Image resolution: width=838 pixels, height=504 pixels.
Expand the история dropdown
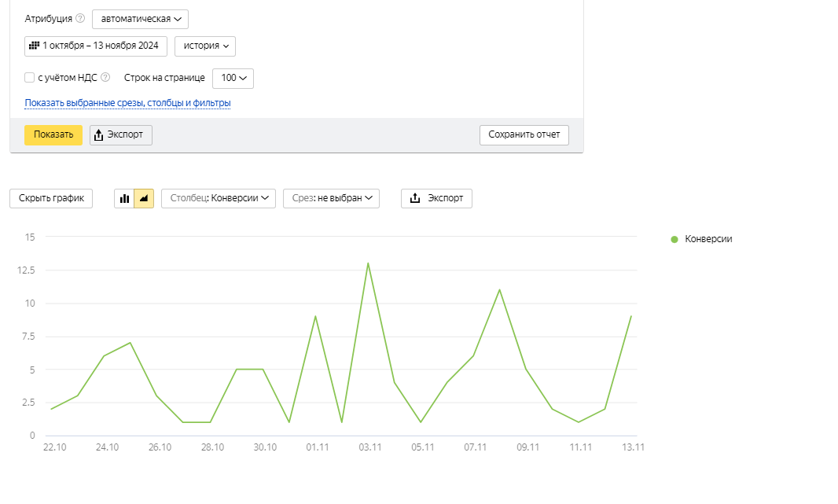coord(205,46)
